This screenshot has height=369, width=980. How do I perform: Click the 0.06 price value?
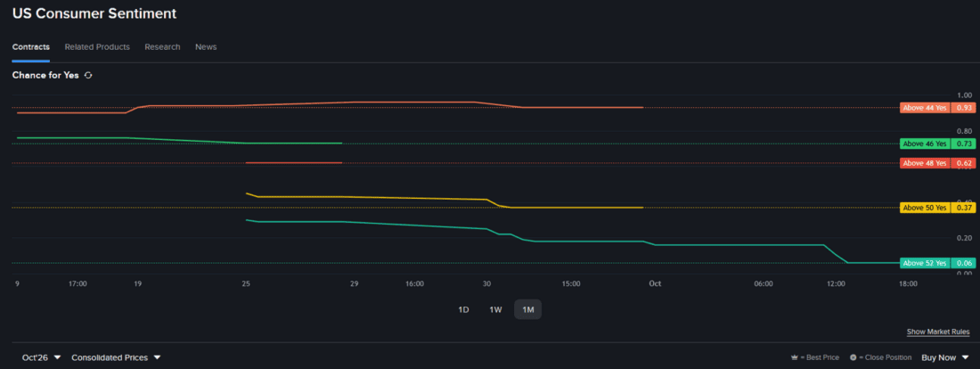963,263
